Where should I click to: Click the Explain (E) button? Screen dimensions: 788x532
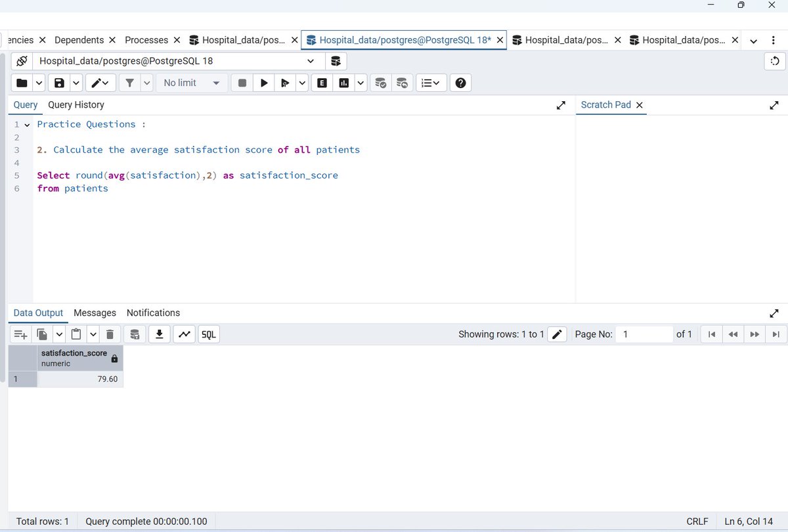pyautogui.click(x=322, y=83)
